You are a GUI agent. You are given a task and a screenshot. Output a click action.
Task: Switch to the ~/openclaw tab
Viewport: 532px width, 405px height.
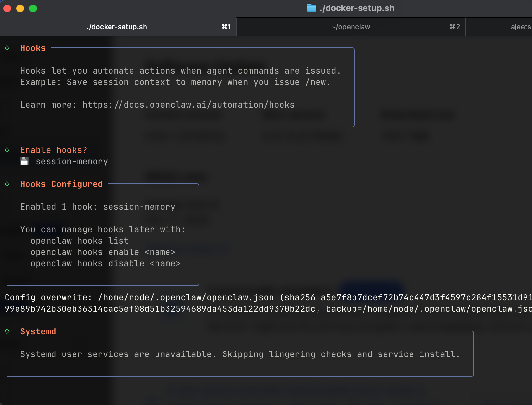[351, 27]
